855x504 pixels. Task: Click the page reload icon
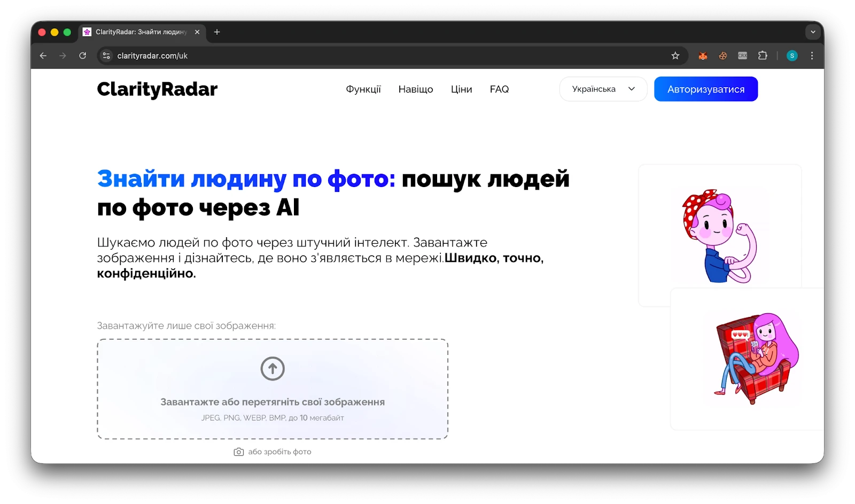coord(82,55)
